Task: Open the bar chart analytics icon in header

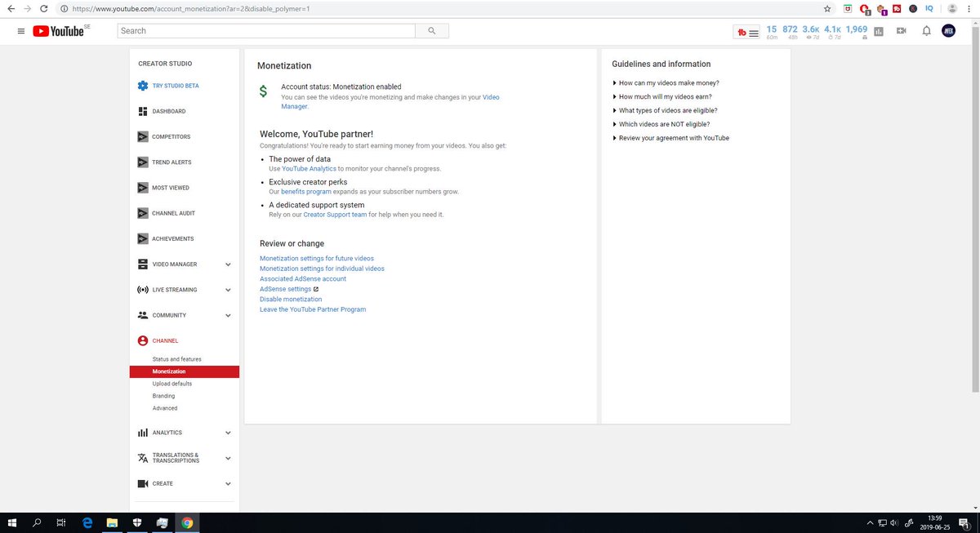Action: 879,32
